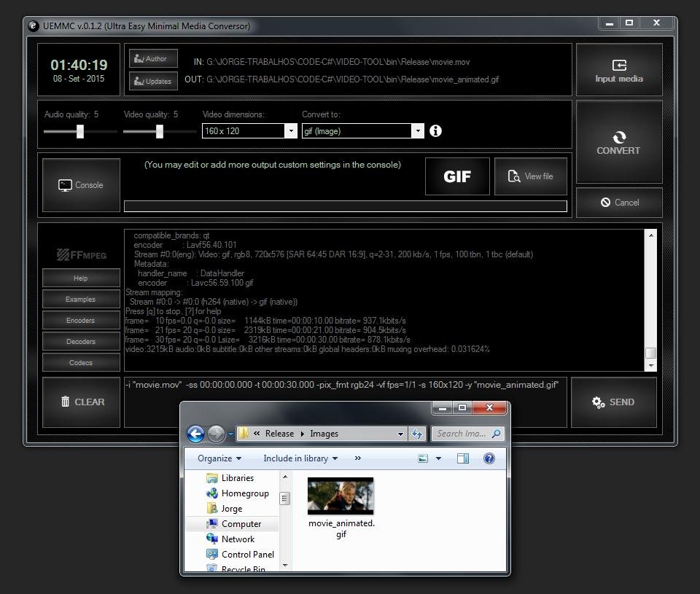The height and width of the screenshot is (594, 700).
Task: Maximize the Explorer window
Action: 462,407
